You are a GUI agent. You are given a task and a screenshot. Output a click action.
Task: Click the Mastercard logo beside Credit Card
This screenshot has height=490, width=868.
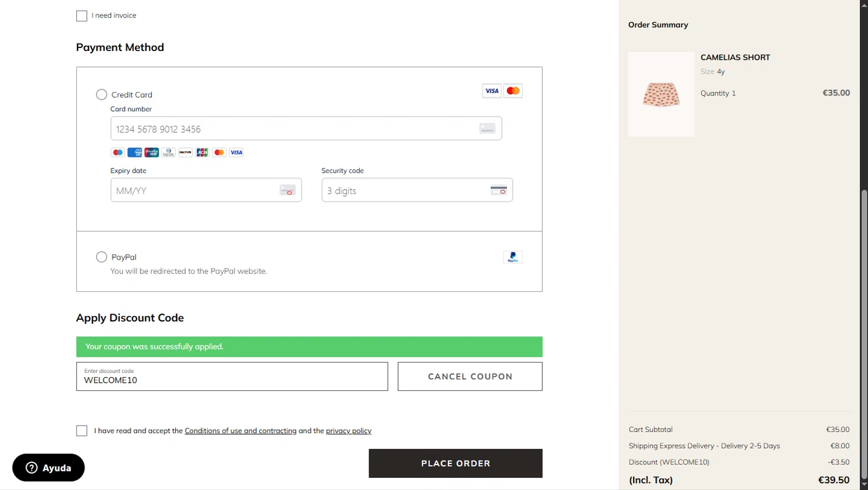tap(513, 91)
